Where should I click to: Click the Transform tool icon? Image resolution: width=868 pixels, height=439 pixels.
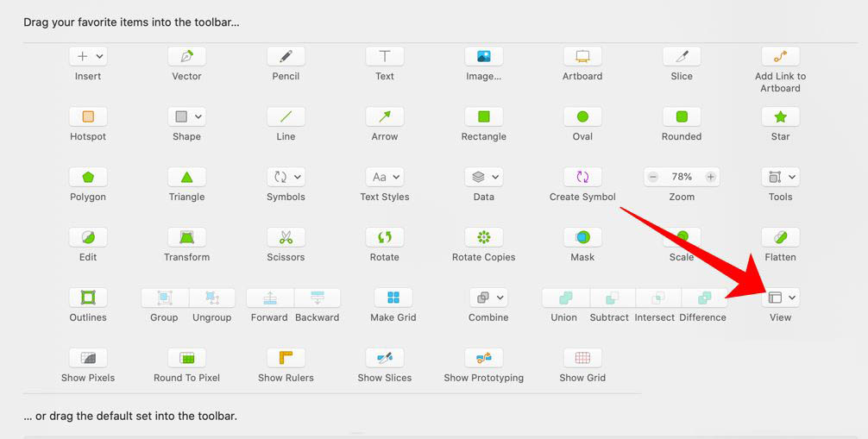186,237
